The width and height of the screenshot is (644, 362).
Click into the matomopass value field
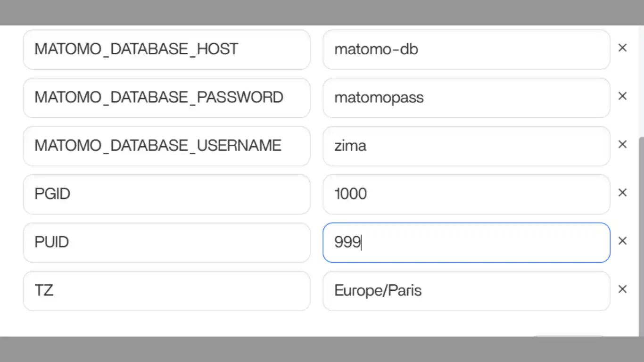[x=466, y=98]
